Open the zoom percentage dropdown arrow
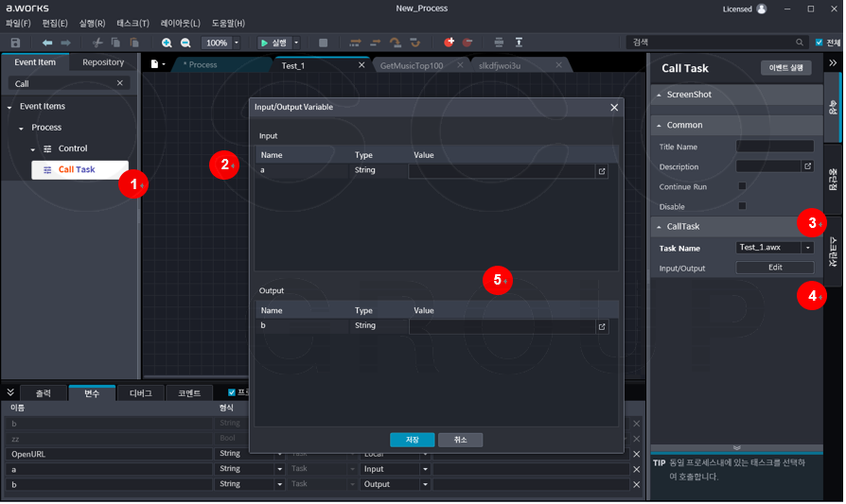846x504 pixels. (237, 43)
